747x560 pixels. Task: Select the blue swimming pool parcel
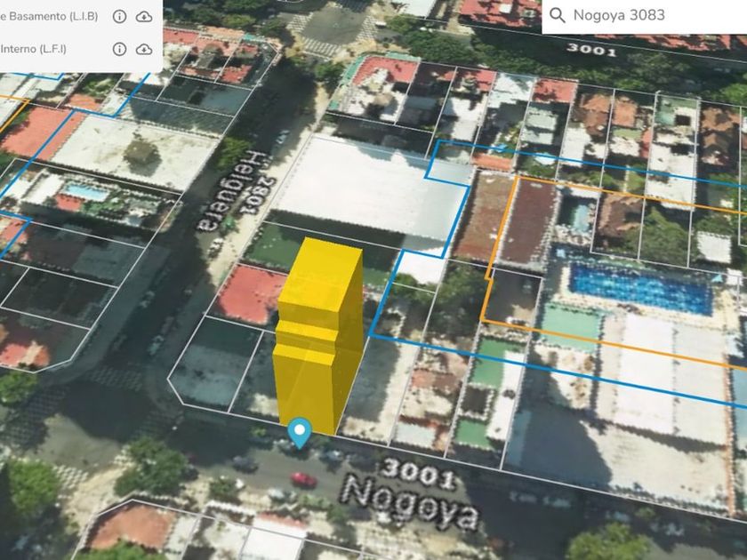[x=641, y=288]
